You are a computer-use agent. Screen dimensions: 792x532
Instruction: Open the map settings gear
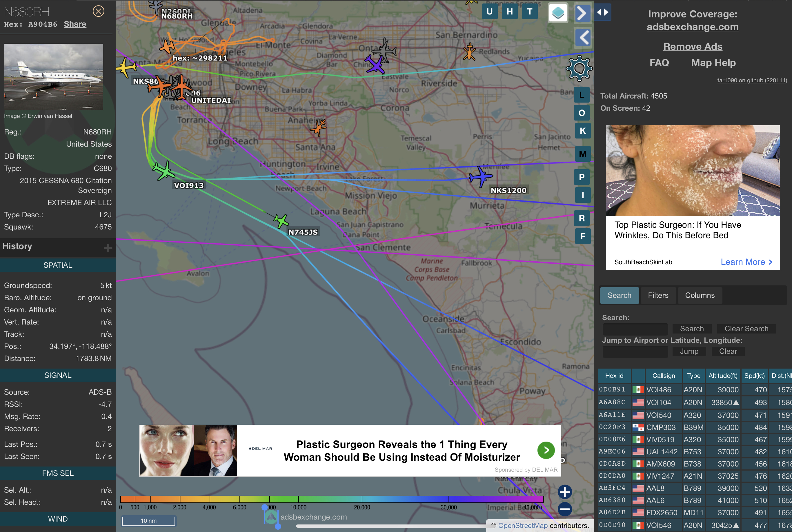click(x=579, y=68)
